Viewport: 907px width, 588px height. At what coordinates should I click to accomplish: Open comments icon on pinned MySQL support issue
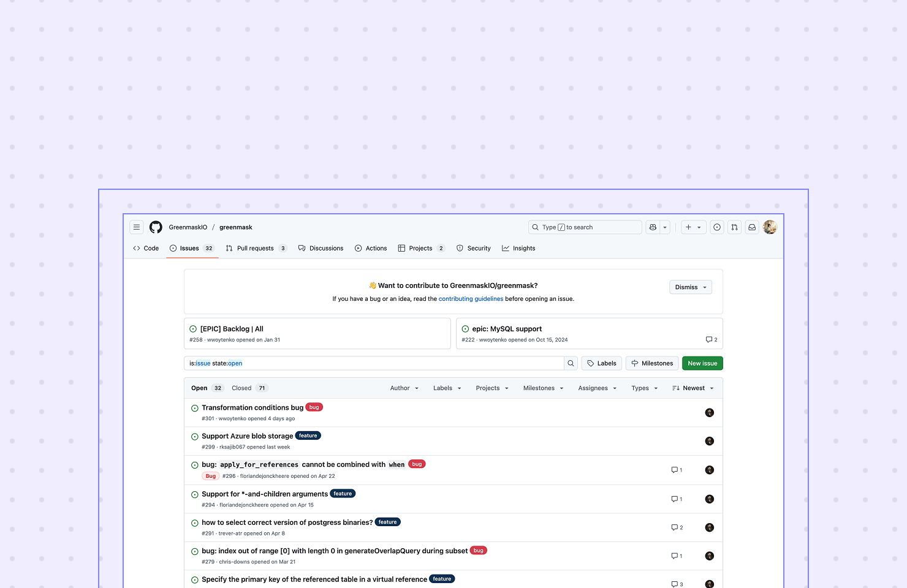(x=712, y=339)
